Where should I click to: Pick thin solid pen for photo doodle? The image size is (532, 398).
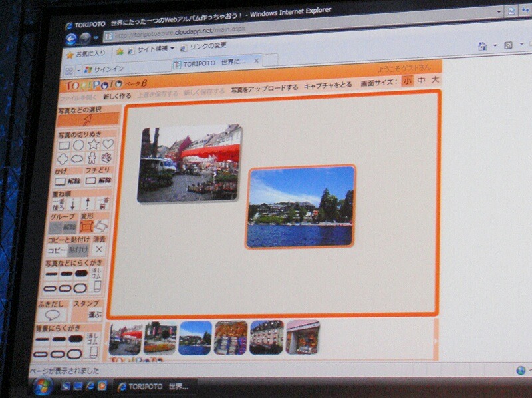(52, 274)
